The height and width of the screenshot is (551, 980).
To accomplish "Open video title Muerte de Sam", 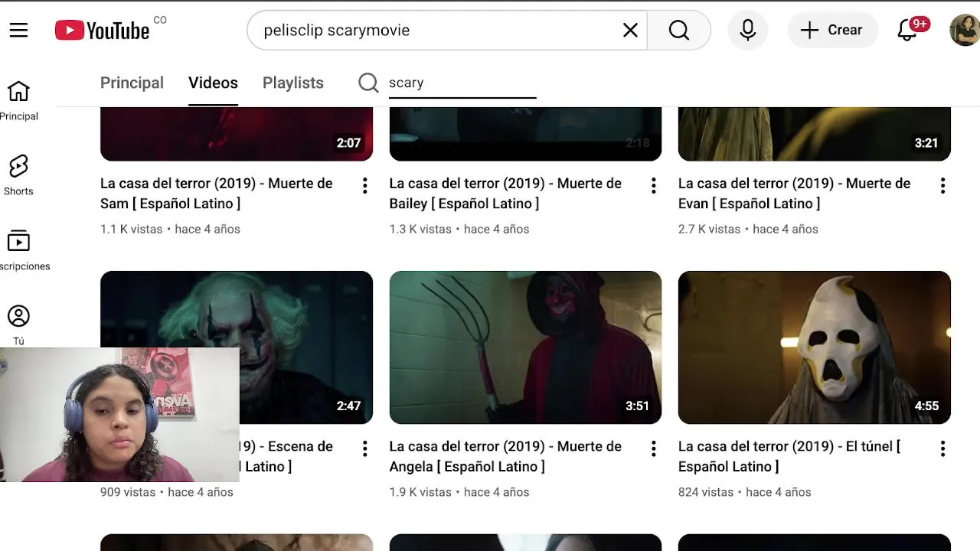I will [x=217, y=194].
